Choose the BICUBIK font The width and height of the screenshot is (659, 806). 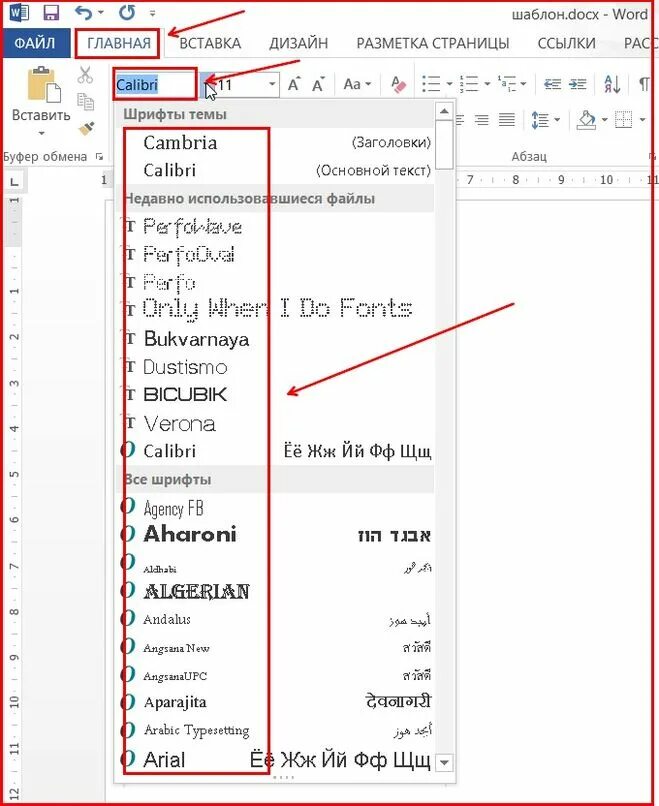pos(277,395)
